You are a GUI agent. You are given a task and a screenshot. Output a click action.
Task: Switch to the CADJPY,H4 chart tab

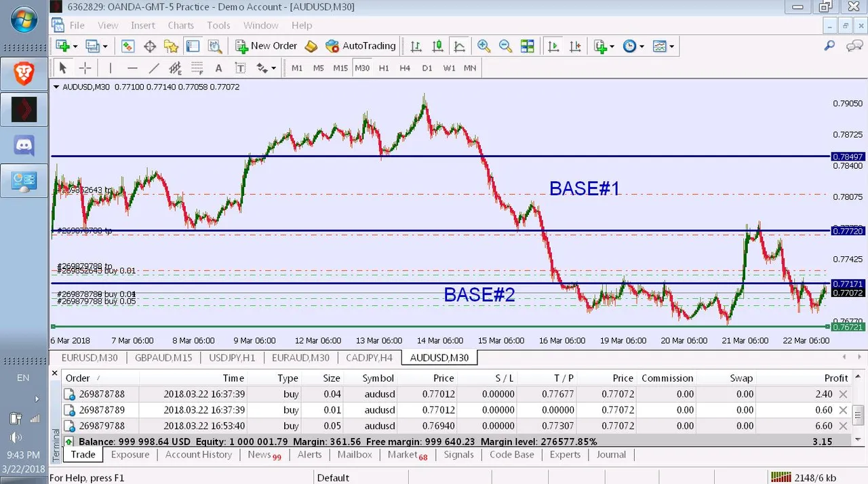point(370,357)
